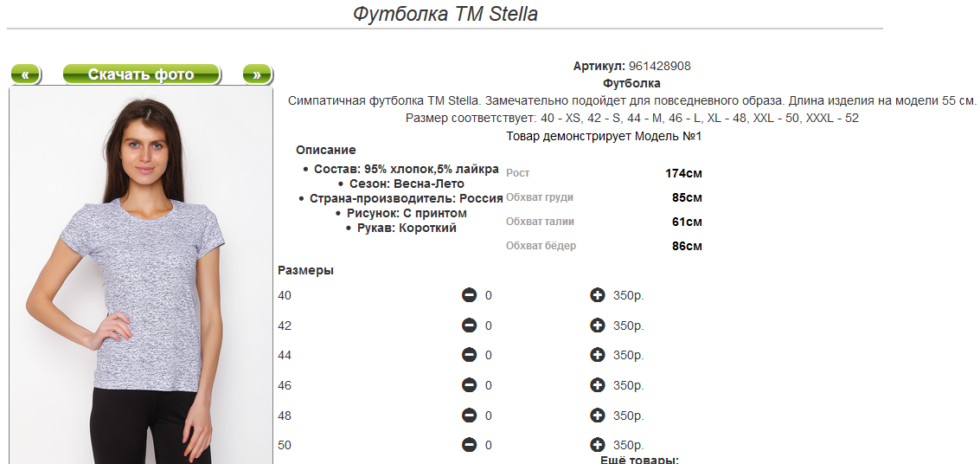
Task: Click plus icon for size 42
Action: pyautogui.click(x=598, y=325)
